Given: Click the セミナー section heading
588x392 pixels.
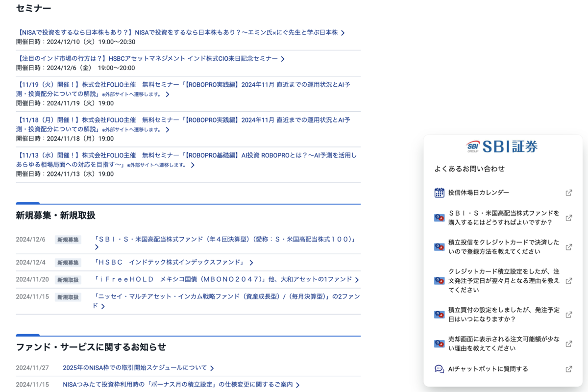Looking at the screenshot, I should coord(34,8).
